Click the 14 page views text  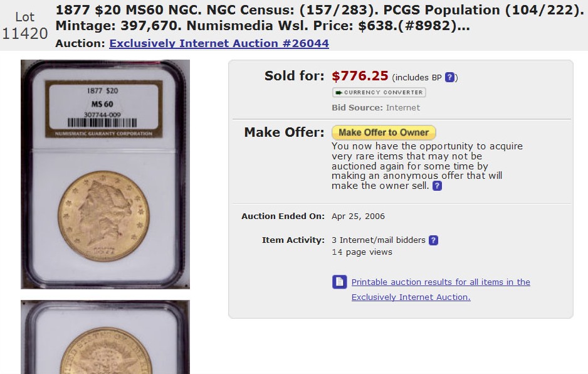point(362,252)
